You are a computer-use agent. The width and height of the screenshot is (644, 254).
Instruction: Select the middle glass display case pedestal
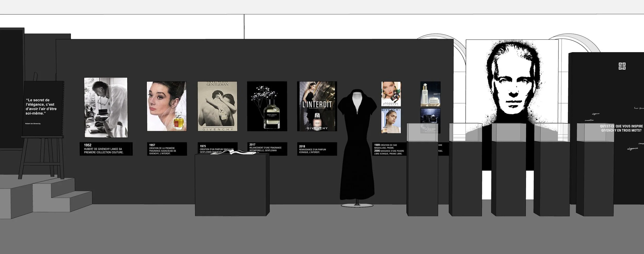pyautogui.click(x=509, y=178)
